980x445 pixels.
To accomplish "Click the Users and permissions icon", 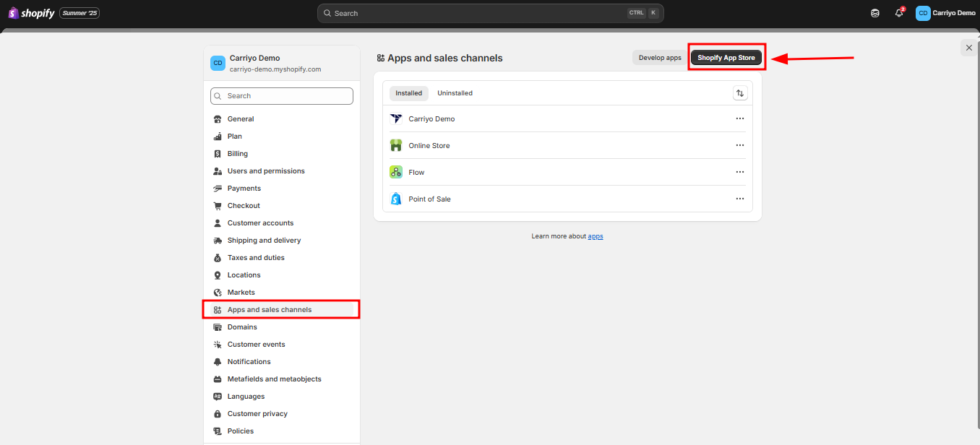I will point(218,171).
